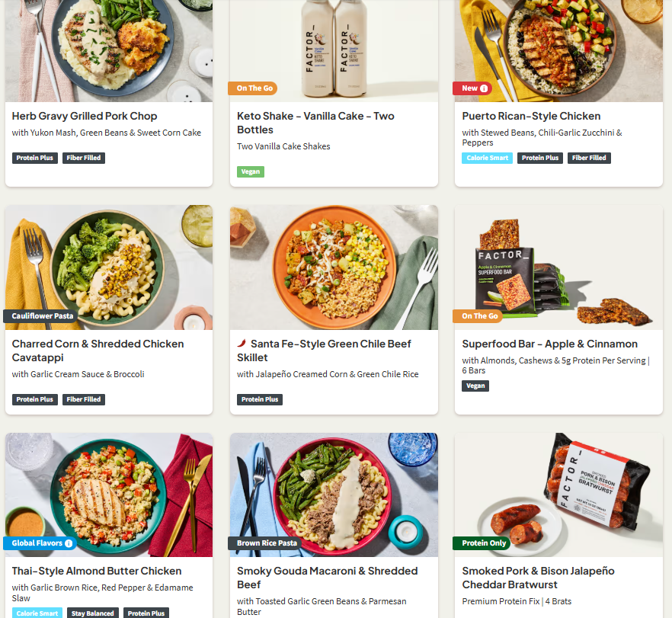Viewport: 672px width, 618px height.
Task: Open Superfood Bar Apple & Cinnamon title
Action: [550, 344]
